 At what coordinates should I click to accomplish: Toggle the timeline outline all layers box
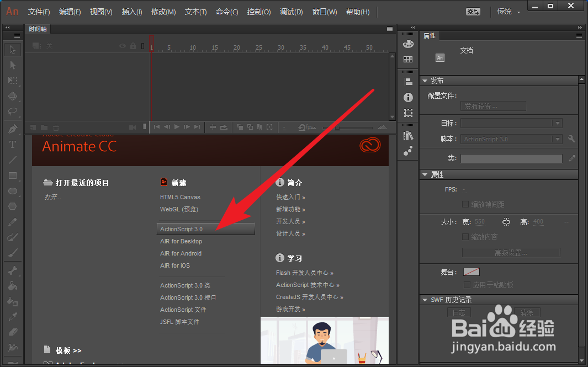(142, 46)
